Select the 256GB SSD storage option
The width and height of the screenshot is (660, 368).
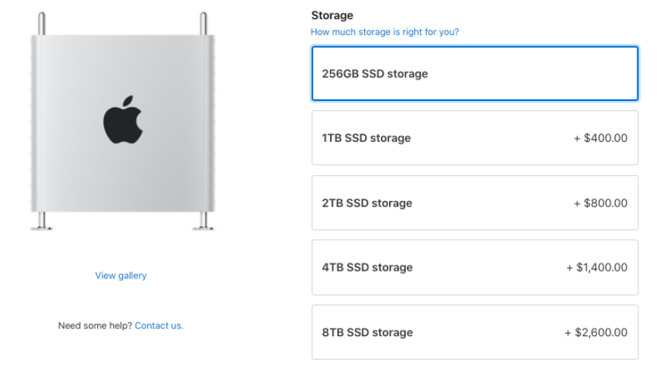point(475,74)
